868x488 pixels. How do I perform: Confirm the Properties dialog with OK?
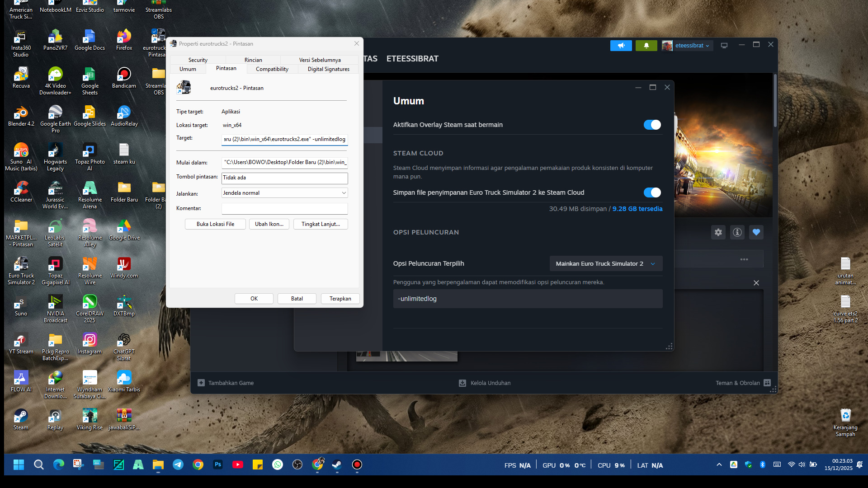pos(254,299)
